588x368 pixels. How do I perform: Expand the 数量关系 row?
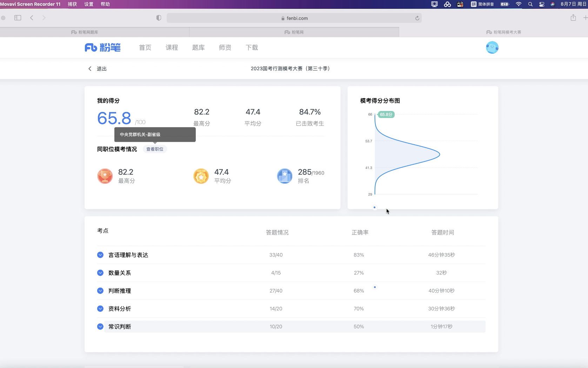[100, 273]
